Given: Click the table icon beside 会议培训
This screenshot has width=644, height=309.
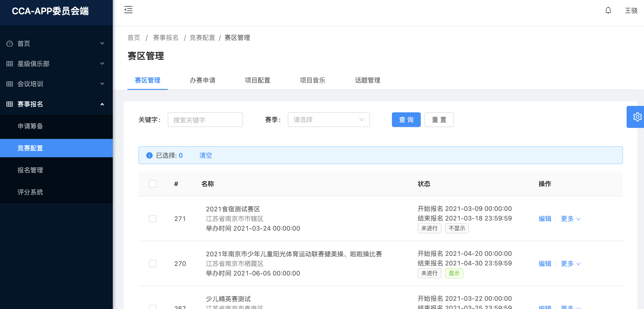Looking at the screenshot, I should click(x=9, y=84).
